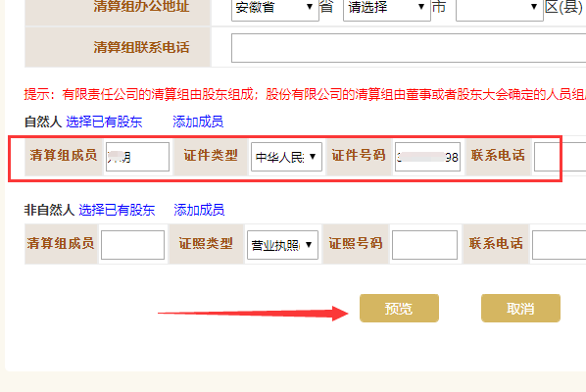Click the dropdown arrow of 营业执照 select

[309, 245]
